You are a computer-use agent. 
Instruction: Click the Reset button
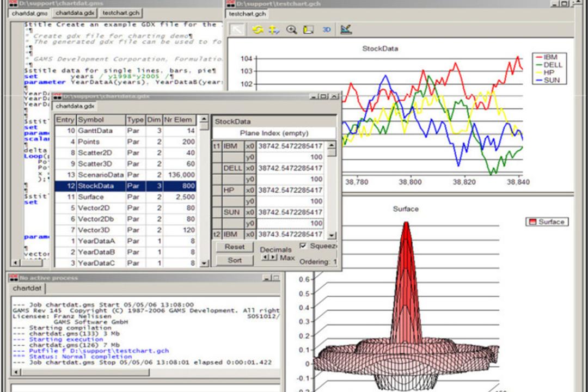(x=235, y=247)
